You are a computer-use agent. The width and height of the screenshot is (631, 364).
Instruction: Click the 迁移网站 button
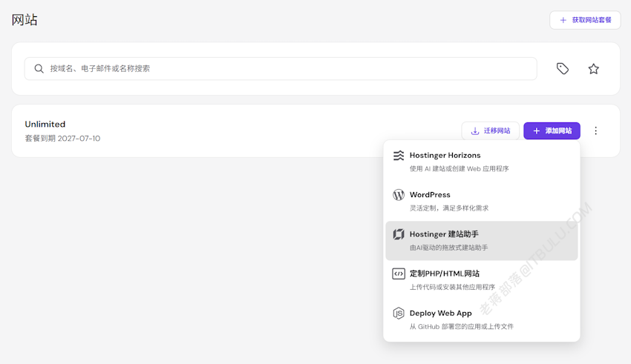point(490,131)
